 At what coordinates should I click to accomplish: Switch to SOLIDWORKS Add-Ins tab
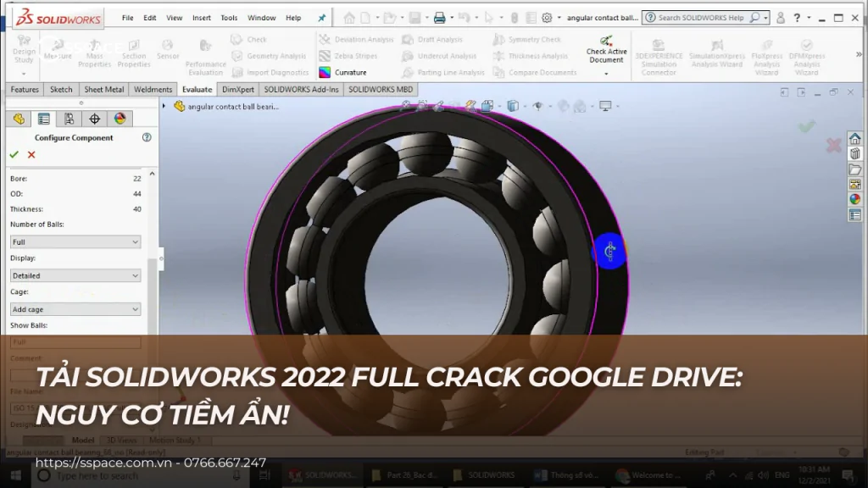[301, 89]
